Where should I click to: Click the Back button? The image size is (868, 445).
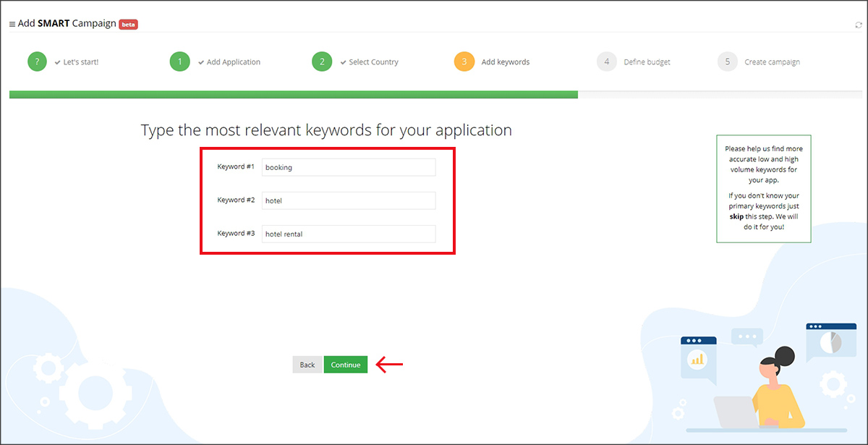pyautogui.click(x=307, y=365)
